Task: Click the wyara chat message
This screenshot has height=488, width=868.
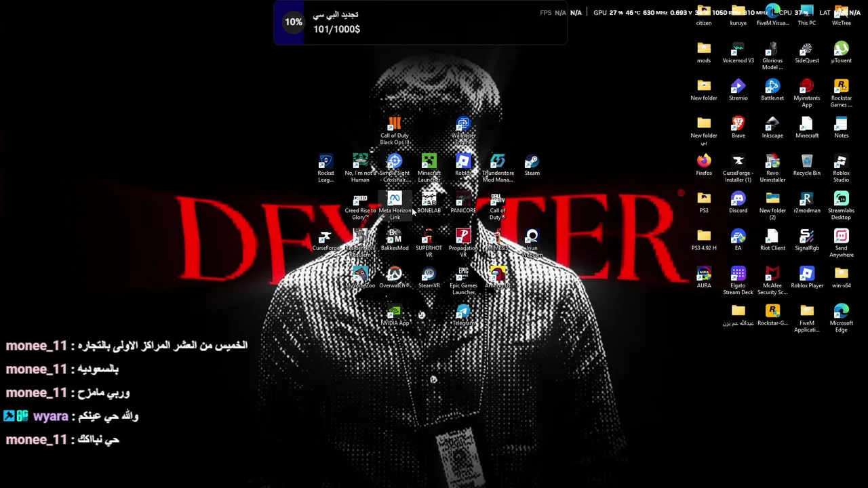Action: pos(71,416)
